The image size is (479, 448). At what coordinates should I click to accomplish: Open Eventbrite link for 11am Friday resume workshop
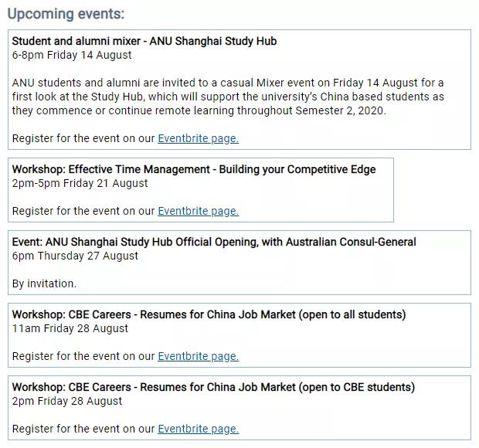(199, 356)
